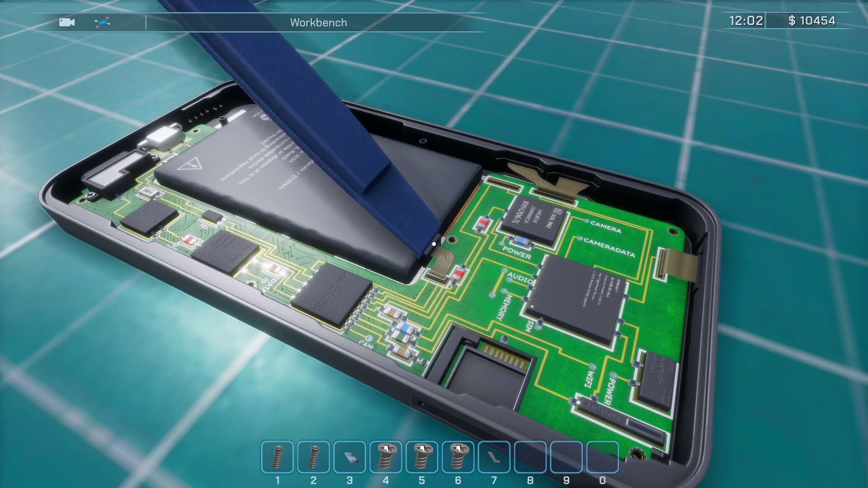868x488 pixels.
Task: Select the small bracket in slot 7
Action: click(x=494, y=457)
